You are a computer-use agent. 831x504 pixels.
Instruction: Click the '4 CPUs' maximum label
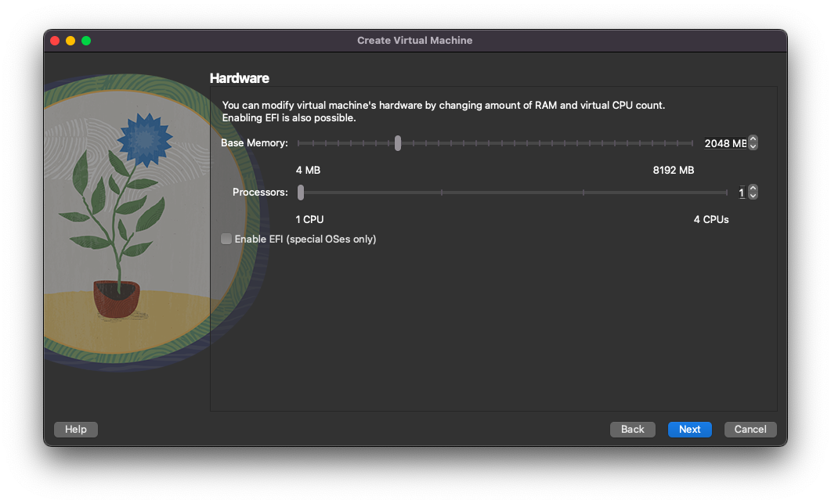tap(711, 219)
